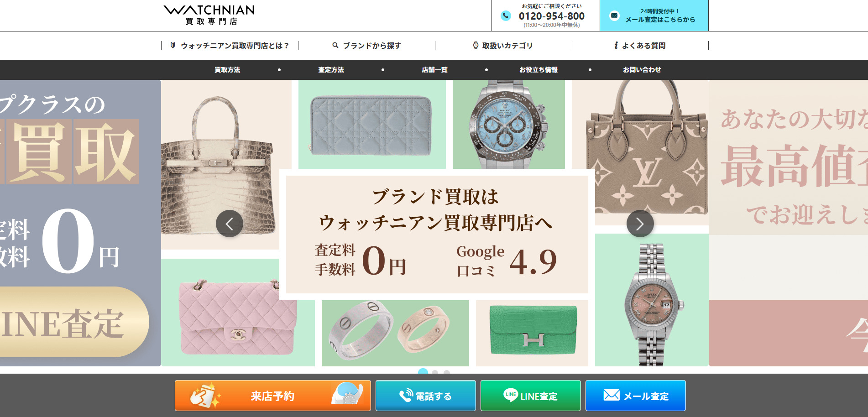The width and height of the screenshot is (868, 417).
Task: Click the LINE logo icon in LINE査定 button
Action: [x=511, y=395]
